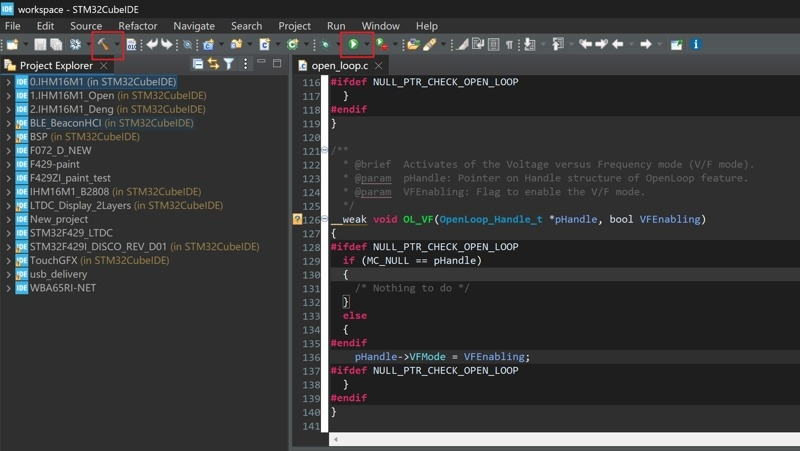Click the editor horizontal scrollbar left arrow
The image size is (800, 451).
pyautogui.click(x=335, y=439)
